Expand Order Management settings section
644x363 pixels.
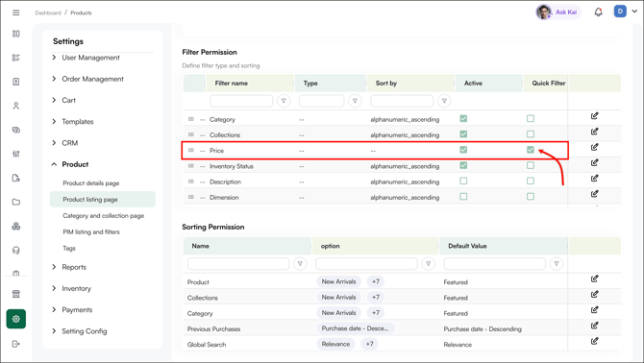point(87,79)
